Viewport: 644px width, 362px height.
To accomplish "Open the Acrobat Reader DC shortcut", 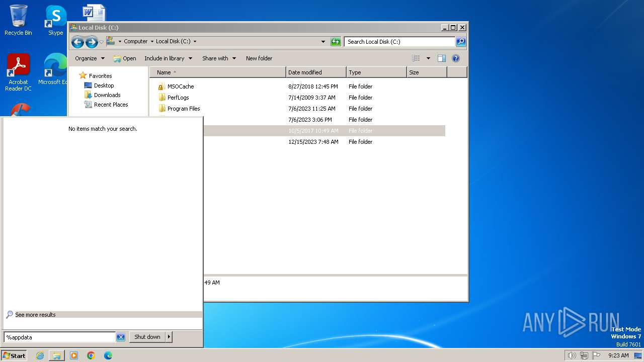I will [x=18, y=72].
